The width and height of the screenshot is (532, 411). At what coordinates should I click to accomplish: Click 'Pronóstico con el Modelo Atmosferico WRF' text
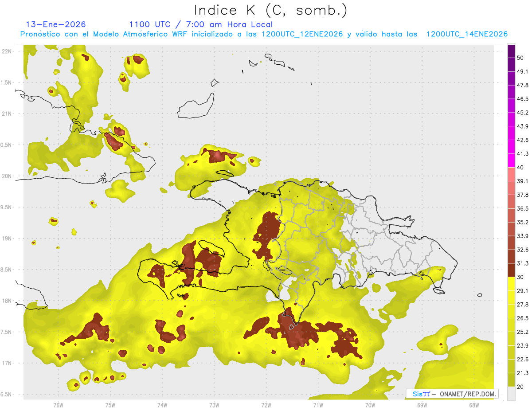pos(104,34)
